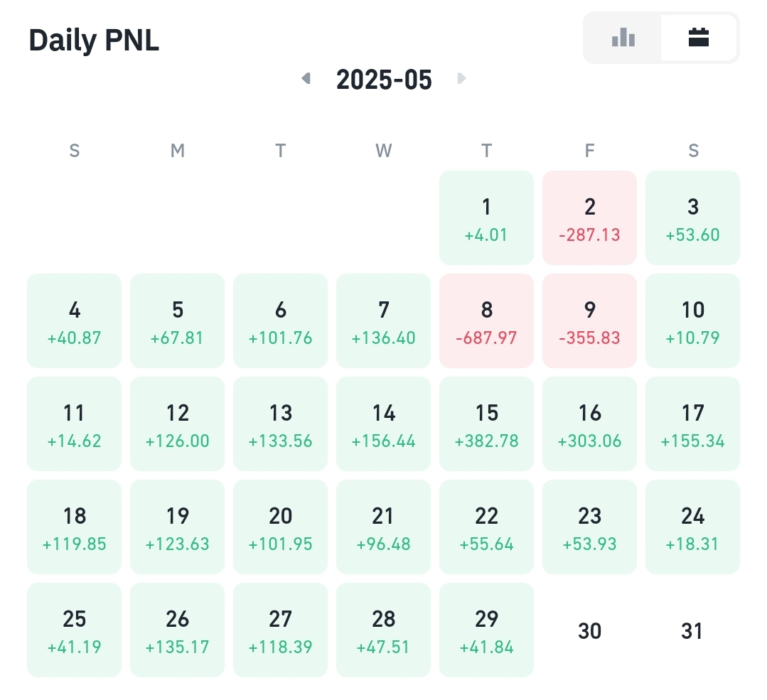Open May 9 showing -355.83
767x700 pixels.
[589, 321]
